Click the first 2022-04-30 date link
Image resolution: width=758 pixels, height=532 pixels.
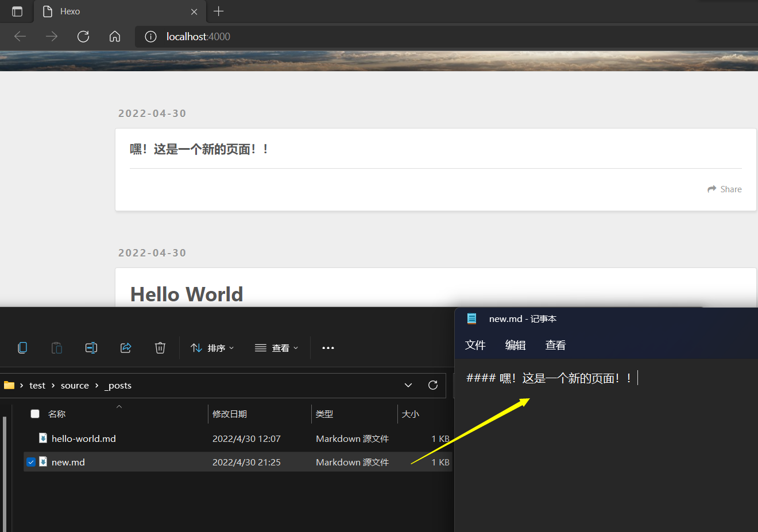pyautogui.click(x=152, y=114)
